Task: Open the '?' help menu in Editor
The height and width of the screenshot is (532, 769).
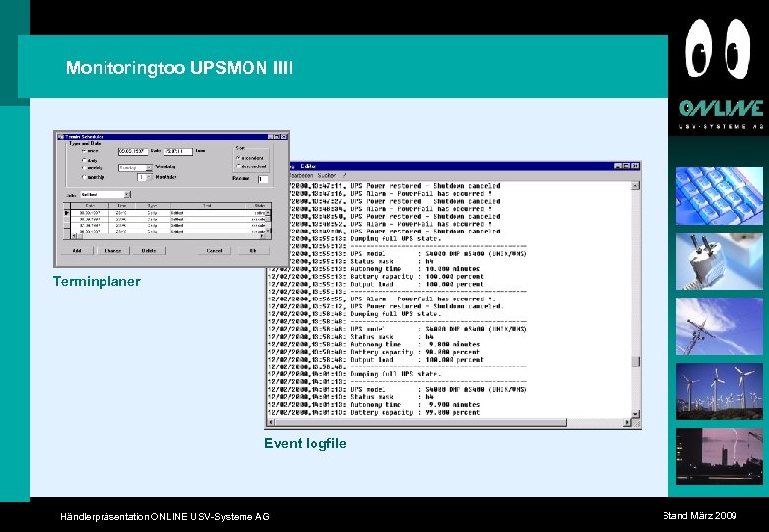Action: [x=344, y=175]
